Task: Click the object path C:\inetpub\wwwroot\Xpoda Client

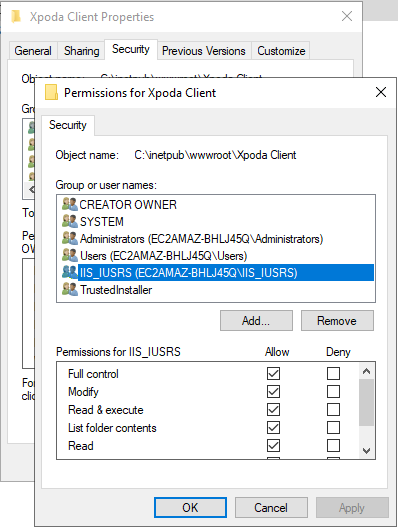Action: pos(215,155)
